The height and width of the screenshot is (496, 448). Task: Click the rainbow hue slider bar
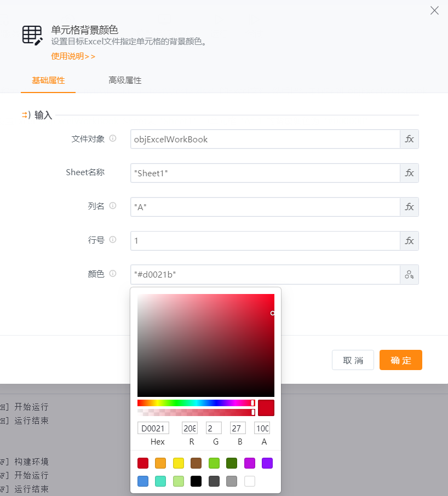196,403
